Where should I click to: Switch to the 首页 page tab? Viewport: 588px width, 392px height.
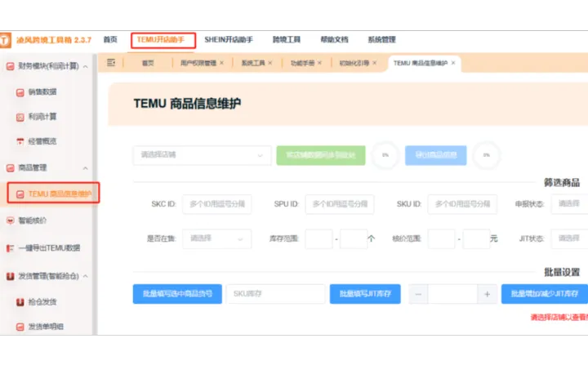coord(148,63)
